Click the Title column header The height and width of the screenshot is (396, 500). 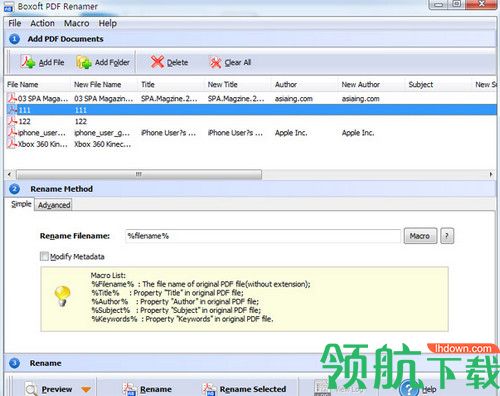click(x=171, y=84)
